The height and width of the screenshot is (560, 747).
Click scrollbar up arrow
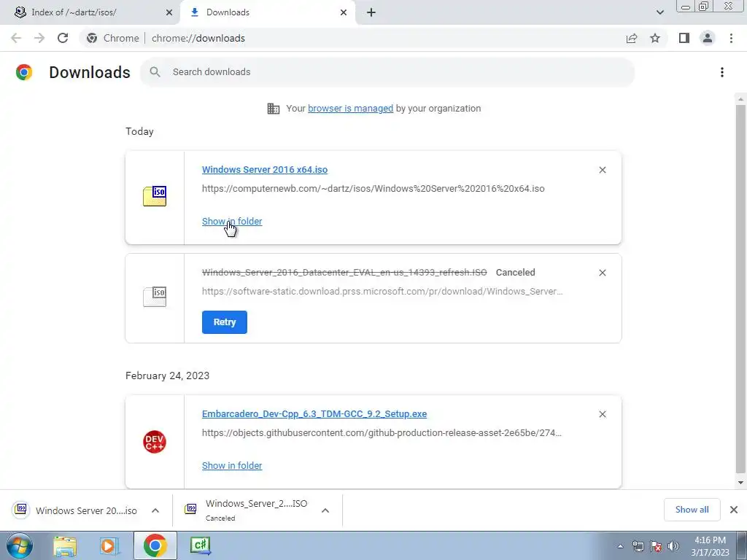pos(740,99)
